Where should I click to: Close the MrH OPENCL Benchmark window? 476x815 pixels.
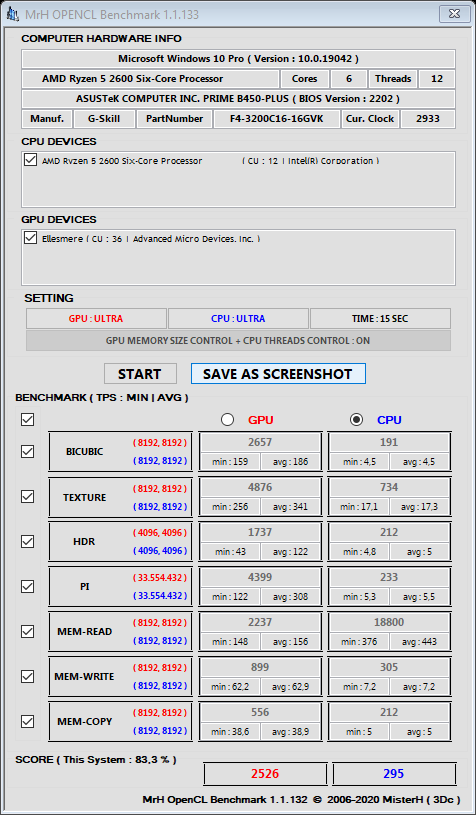pyautogui.click(x=455, y=14)
